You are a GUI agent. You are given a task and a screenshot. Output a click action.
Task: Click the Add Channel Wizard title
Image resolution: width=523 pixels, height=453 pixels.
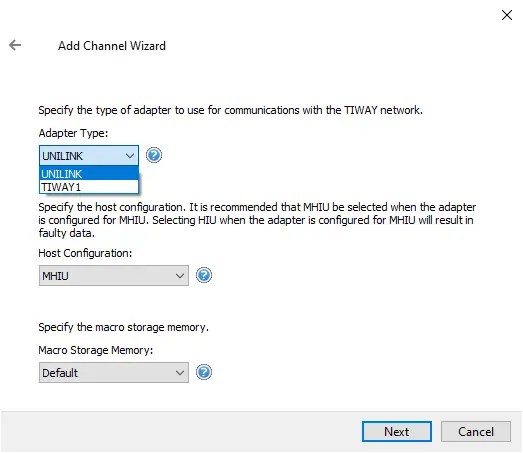[112, 46]
